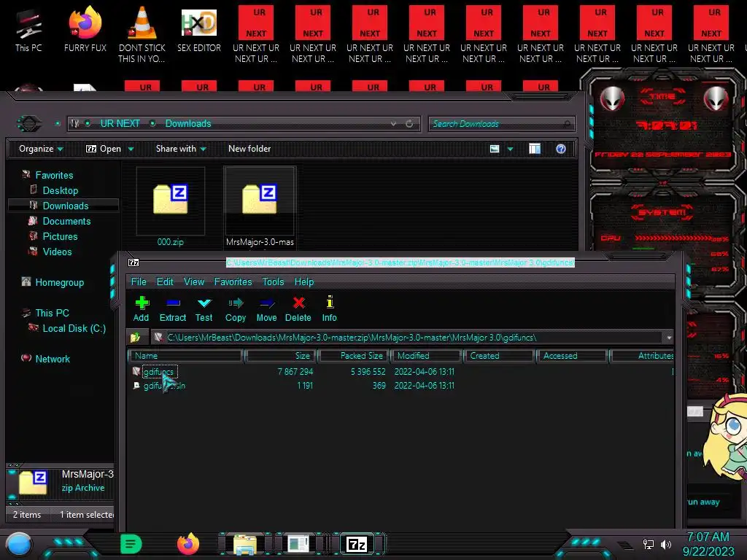Click the Copy icon in 7-Zip toolbar
The image size is (747, 560).
(236, 308)
